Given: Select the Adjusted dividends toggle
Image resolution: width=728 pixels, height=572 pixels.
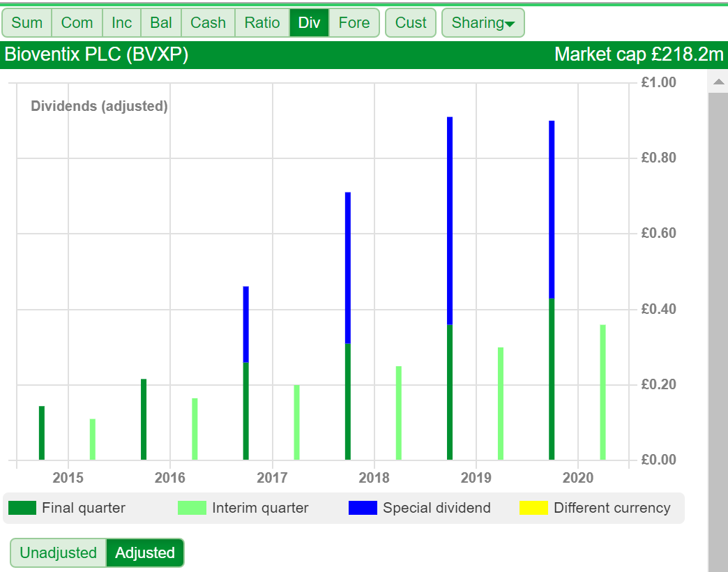Looking at the screenshot, I should (145, 553).
